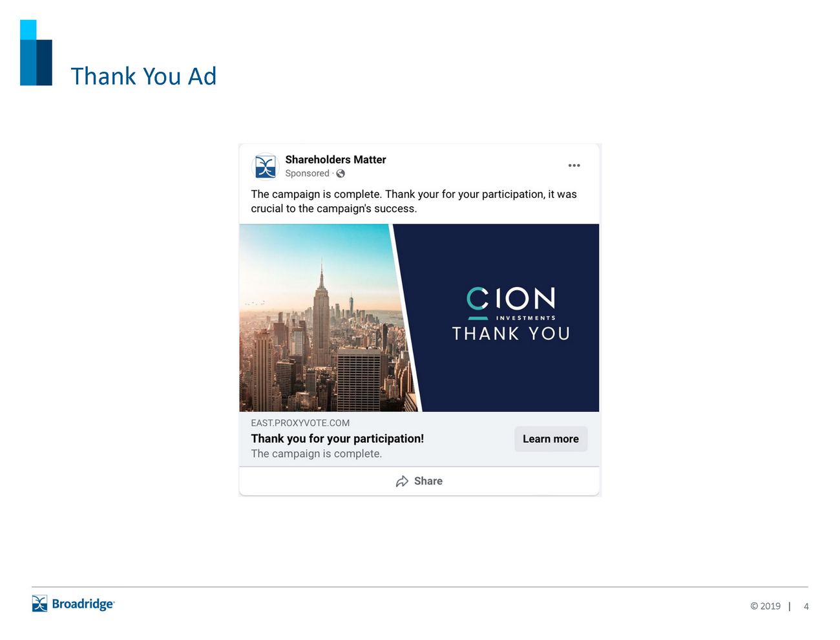
Task: Open the three-dot post options menu
Action: point(574,165)
